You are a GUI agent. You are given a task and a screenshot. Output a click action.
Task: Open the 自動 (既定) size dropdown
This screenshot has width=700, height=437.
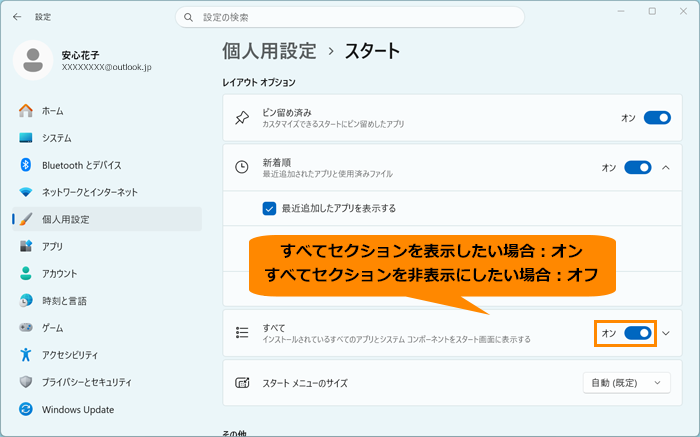click(626, 383)
